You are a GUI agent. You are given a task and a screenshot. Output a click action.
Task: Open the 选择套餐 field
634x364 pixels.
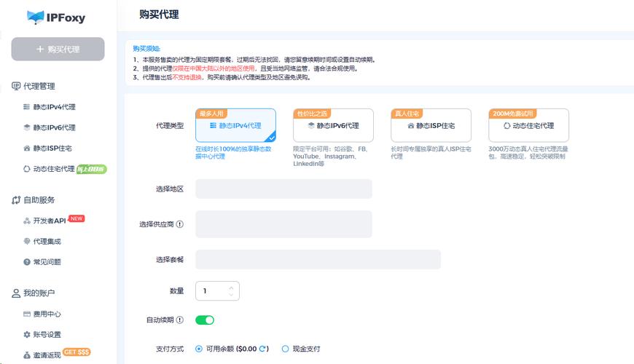pos(318,259)
